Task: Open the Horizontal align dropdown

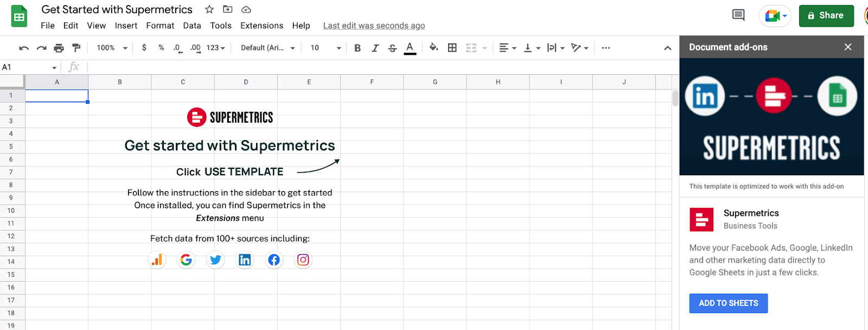Action: (x=507, y=48)
